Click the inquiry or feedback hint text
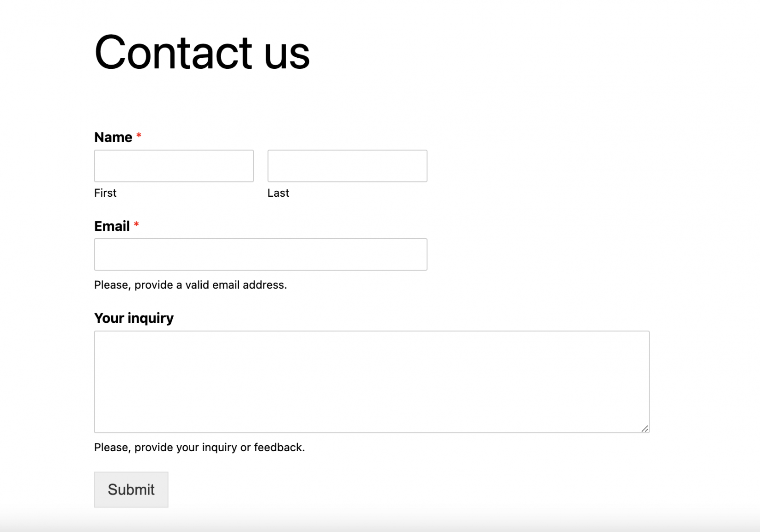Image resolution: width=760 pixels, height=532 pixels. (x=199, y=447)
